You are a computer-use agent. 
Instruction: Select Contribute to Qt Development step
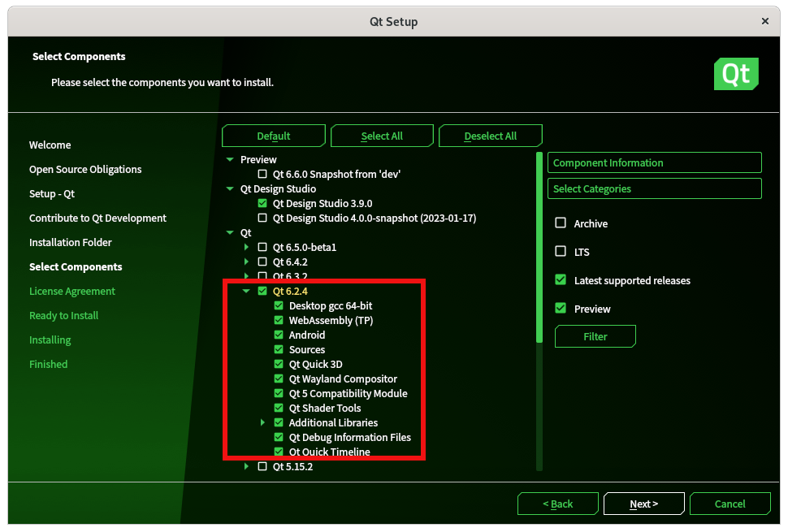(97, 218)
